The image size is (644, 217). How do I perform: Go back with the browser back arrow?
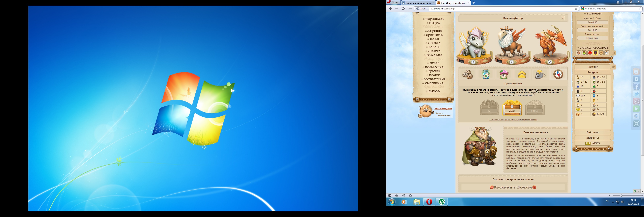(390, 8)
